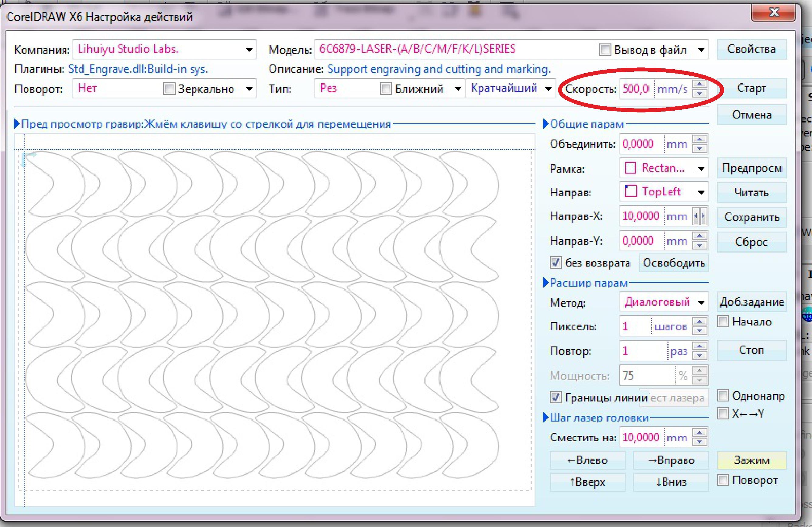This screenshot has width=812, height=527.
Task: Open the Компания dropdown list
Action: (249, 50)
